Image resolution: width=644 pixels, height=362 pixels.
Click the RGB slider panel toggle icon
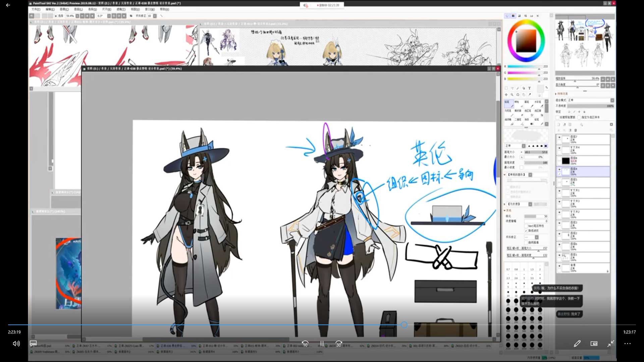tap(513, 16)
